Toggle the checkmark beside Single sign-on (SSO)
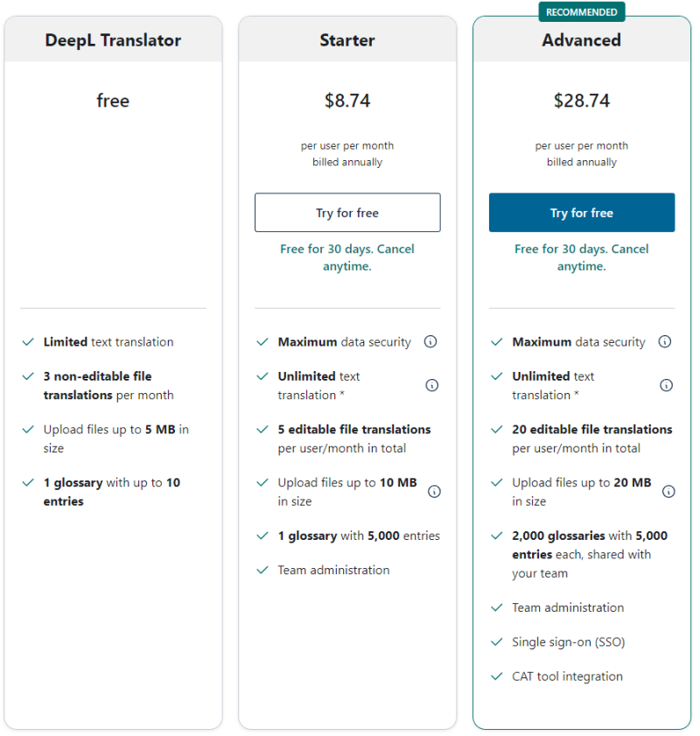The width and height of the screenshot is (700, 736). pos(496,641)
